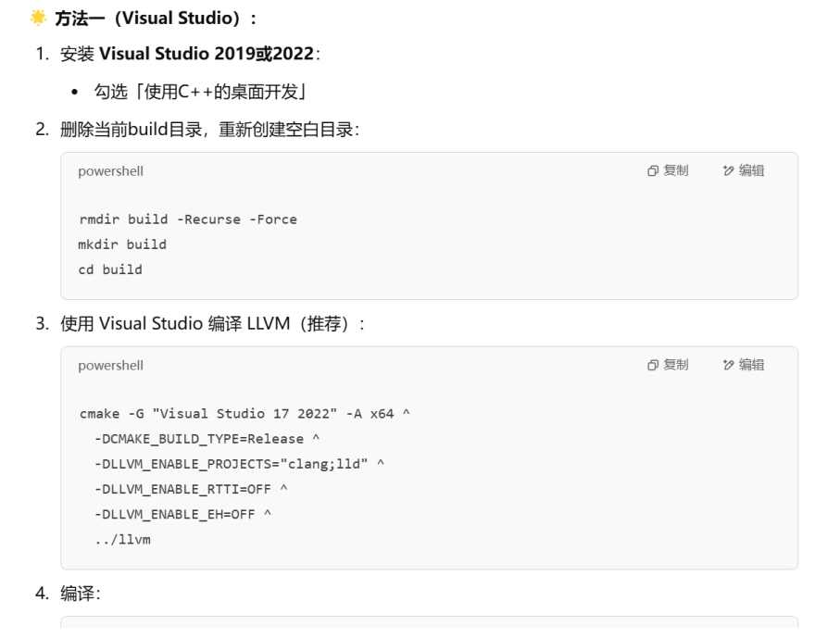Click the 'rmdir build -Recurse -Force' line

(188, 219)
